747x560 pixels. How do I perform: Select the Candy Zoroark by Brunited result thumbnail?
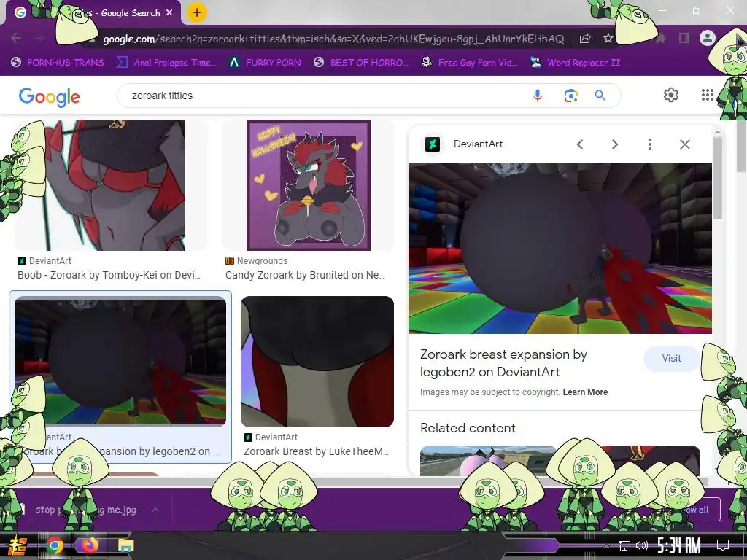tap(309, 185)
